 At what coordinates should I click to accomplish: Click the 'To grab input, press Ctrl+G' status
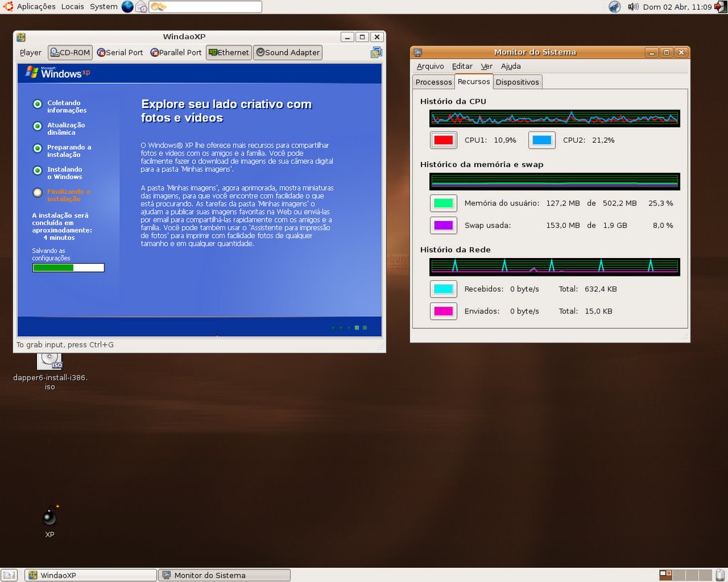pyautogui.click(x=65, y=345)
